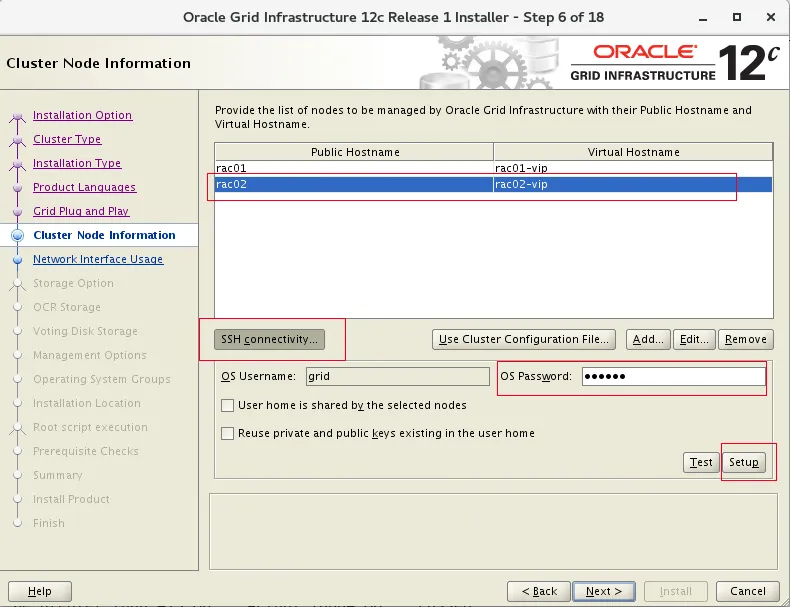
Task: Go Back to the previous step
Action: pyautogui.click(x=539, y=591)
